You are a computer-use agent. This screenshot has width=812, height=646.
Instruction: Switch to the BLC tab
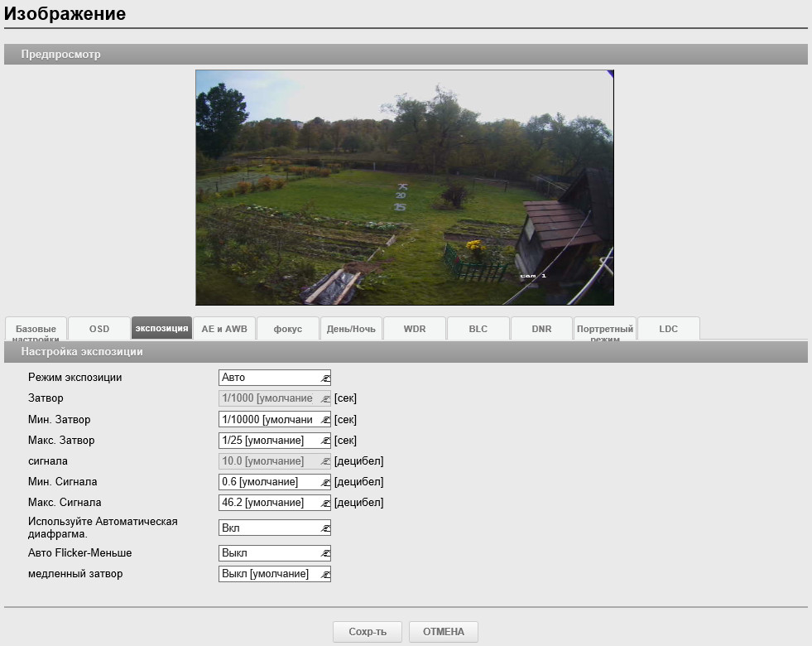(x=478, y=329)
